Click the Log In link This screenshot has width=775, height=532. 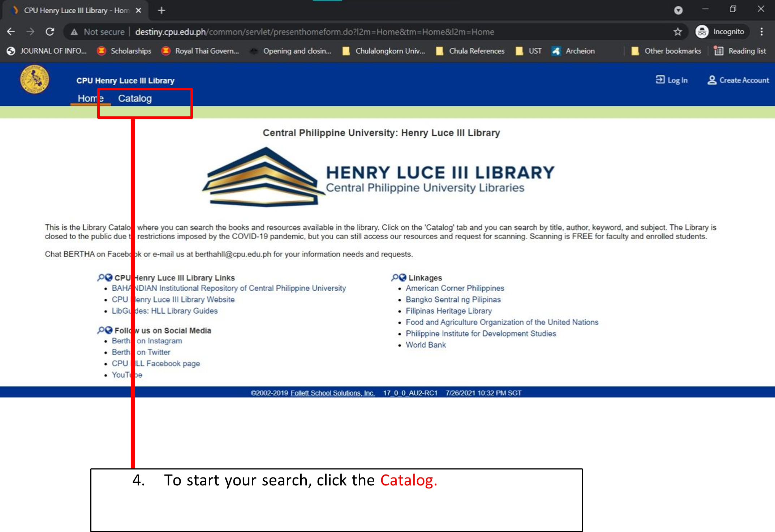672,80
